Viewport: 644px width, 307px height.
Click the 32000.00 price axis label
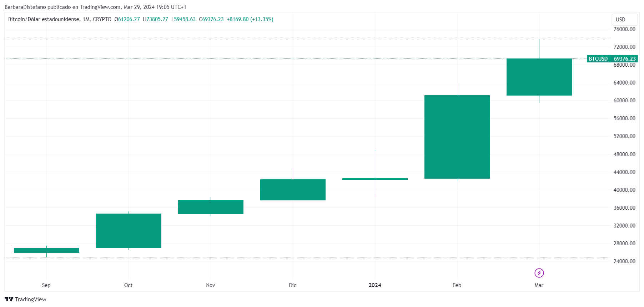(624, 226)
